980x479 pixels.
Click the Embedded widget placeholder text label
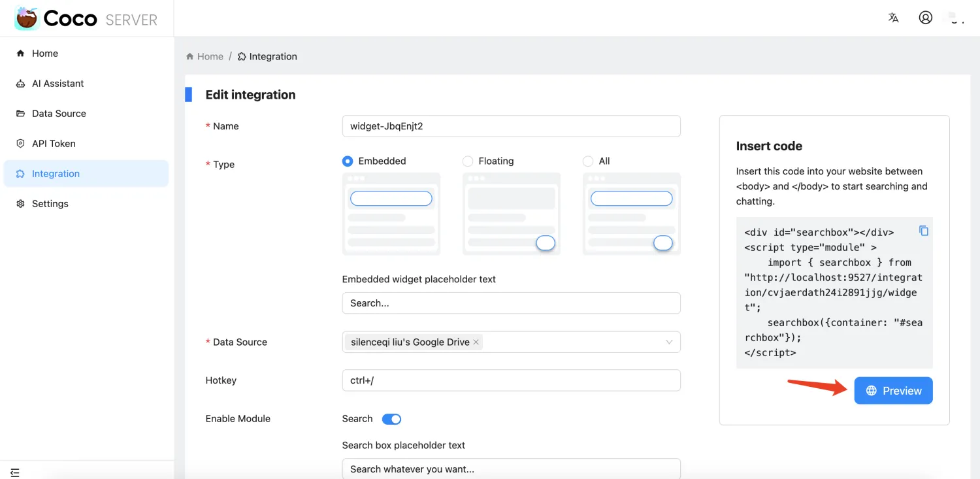tap(419, 279)
